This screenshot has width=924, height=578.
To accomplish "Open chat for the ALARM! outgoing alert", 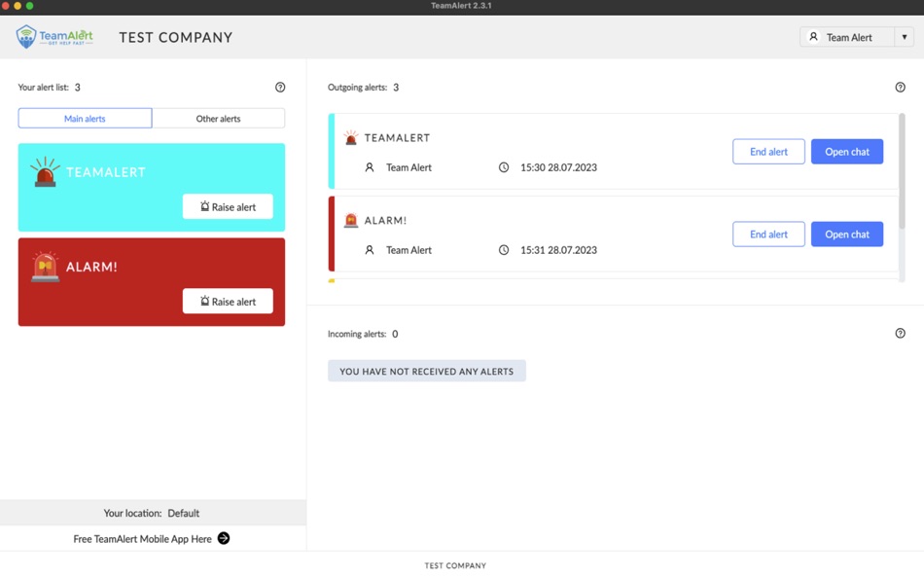I will (x=847, y=235).
